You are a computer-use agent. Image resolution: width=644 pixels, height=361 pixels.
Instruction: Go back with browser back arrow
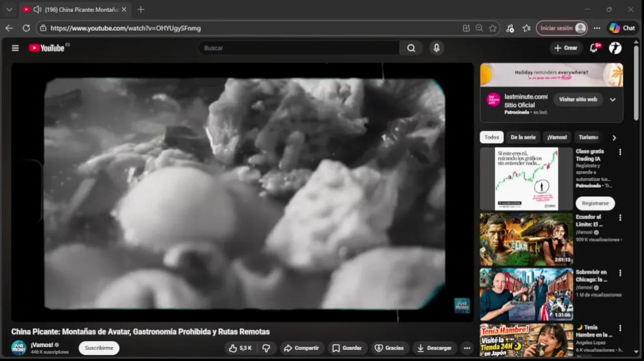(x=9, y=28)
